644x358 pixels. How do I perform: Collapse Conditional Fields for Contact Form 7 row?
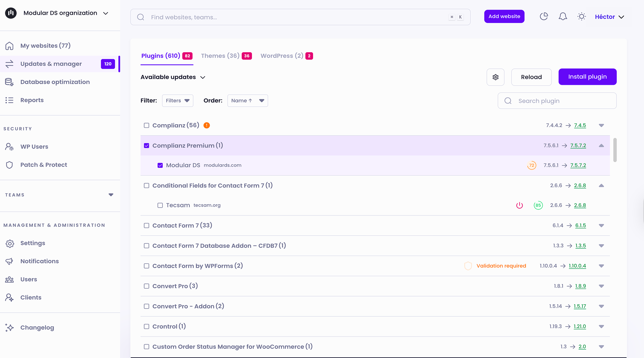coord(601,185)
